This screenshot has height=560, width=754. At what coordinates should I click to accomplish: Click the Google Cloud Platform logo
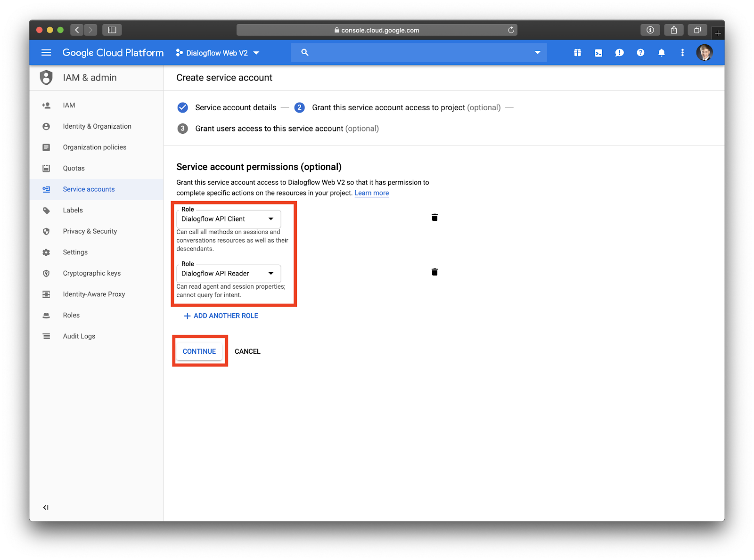click(113, 53)
